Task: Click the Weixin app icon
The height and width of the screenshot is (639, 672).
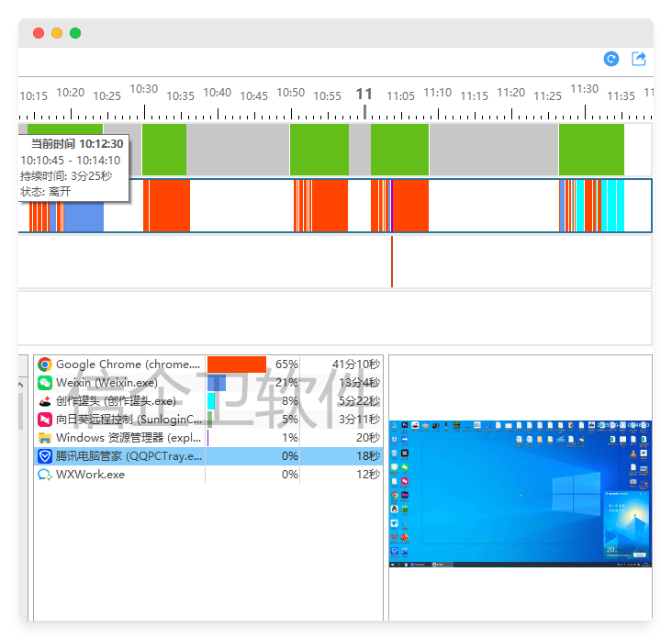Action: pos(45,383)
